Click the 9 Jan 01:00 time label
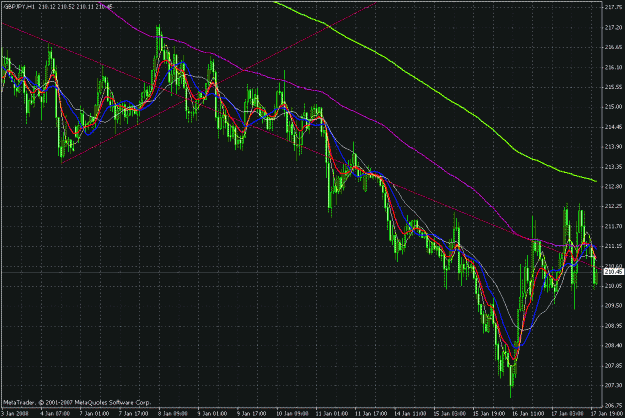The height and width of the screenshot is (418, 625). [x=212, y=414]
